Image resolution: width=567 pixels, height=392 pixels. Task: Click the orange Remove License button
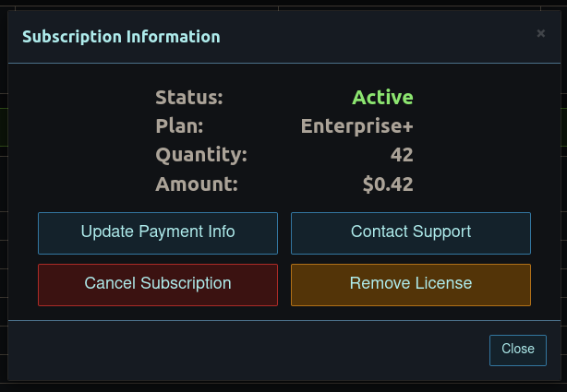(411, 284)
